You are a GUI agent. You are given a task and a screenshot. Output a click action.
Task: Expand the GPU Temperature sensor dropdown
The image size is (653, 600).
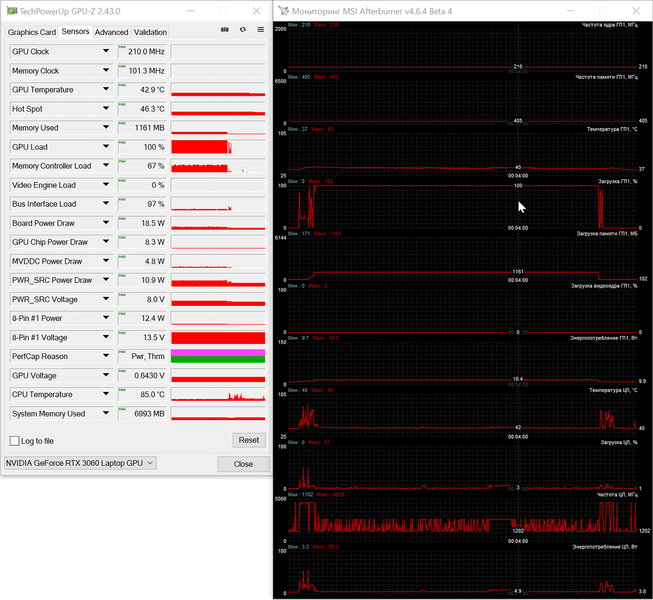[x=106, y=89]
